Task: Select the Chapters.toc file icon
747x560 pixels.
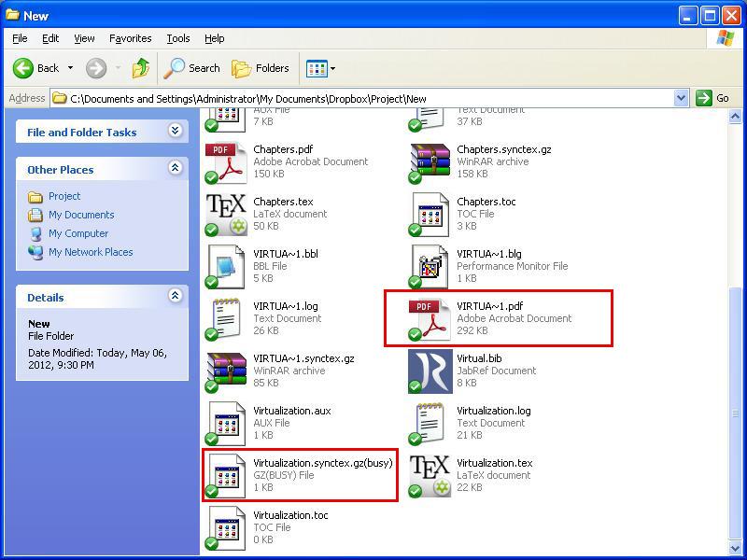Action: click(x=430, y=215)
